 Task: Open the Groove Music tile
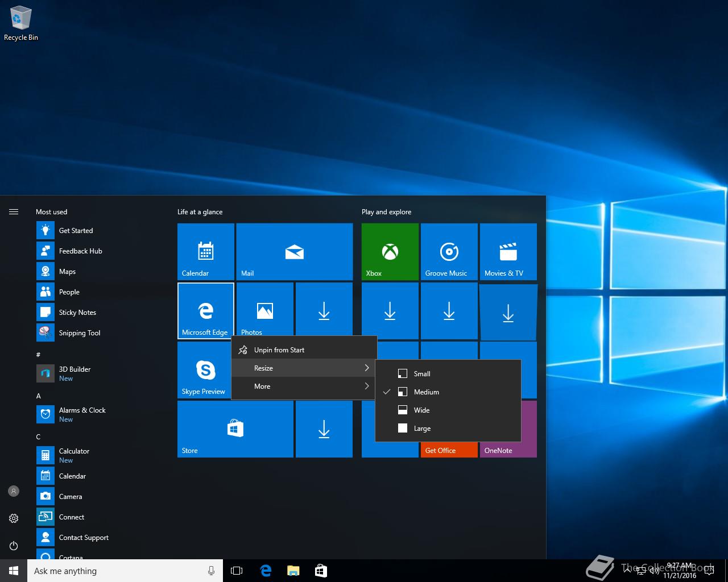(x=449, y=251)
